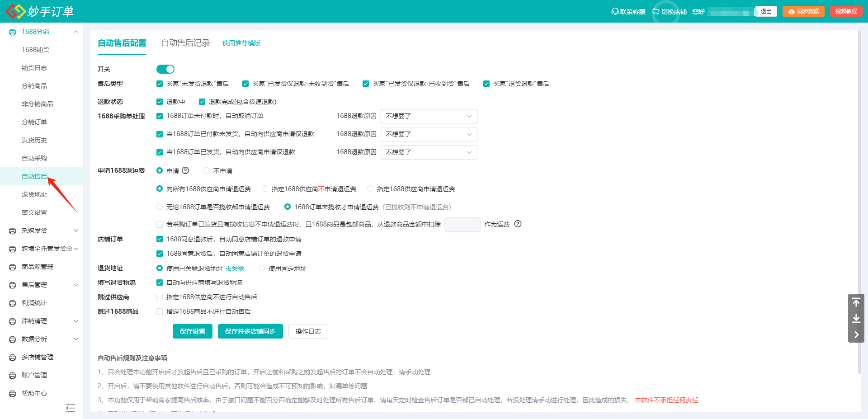Screen dimensions: 868x419
Task: Expand the 数据分析 menu group
Action: 76,339
